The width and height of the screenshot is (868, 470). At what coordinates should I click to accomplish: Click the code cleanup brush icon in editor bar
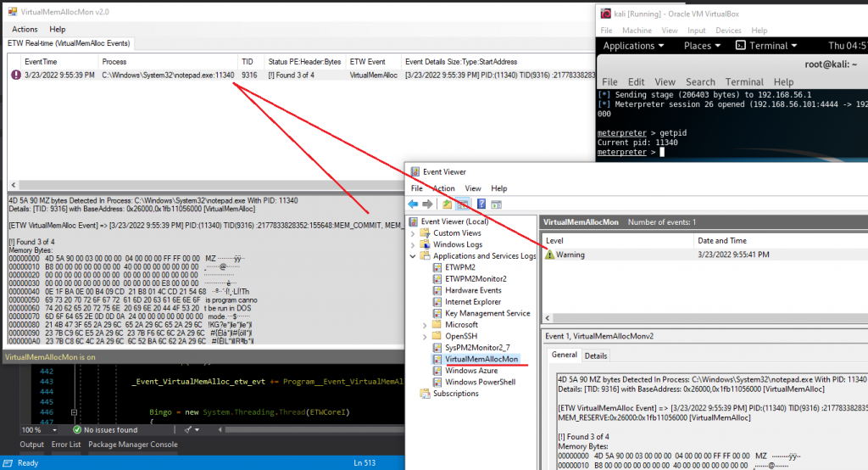[189, 429]
